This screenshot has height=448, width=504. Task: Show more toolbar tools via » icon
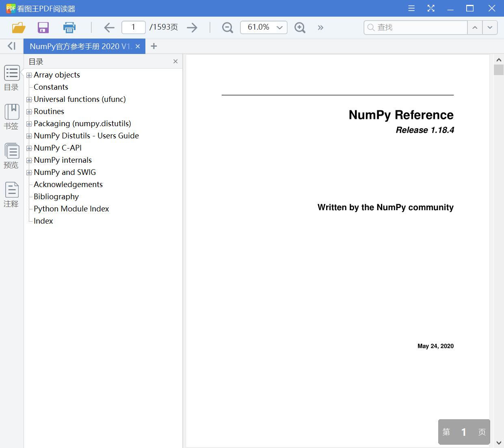[x=320, y=28]
